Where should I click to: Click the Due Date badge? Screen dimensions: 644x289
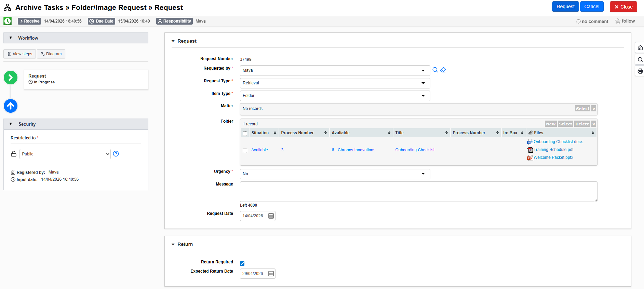point(102,21)
